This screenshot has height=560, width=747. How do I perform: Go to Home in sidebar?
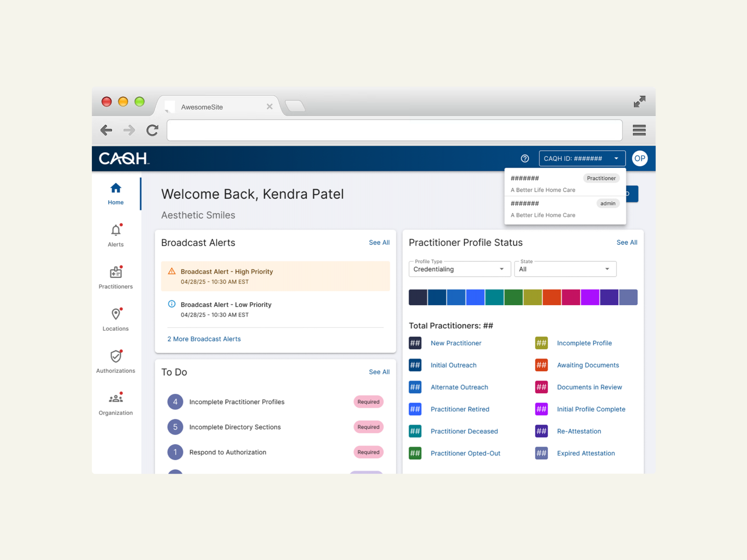(x=116, y=194)
